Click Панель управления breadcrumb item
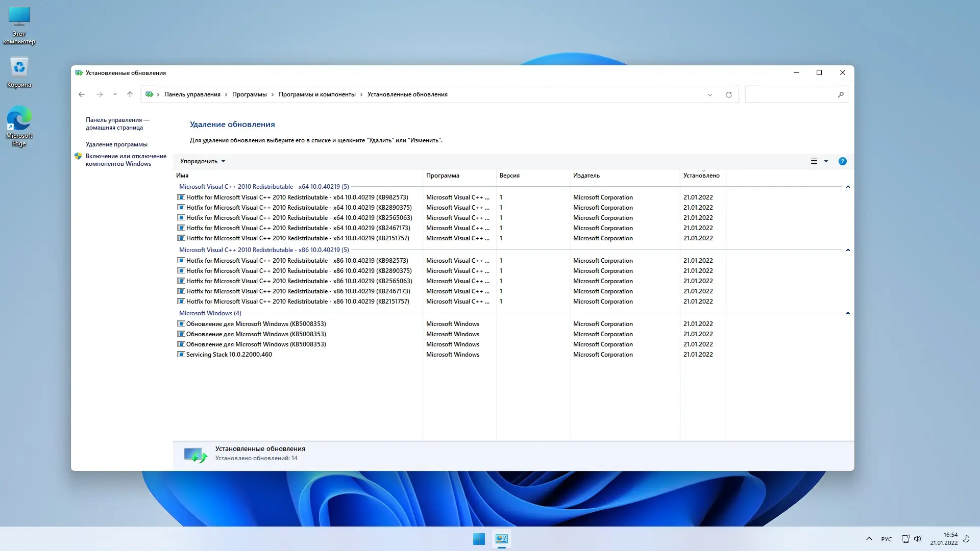 point(192,94)
